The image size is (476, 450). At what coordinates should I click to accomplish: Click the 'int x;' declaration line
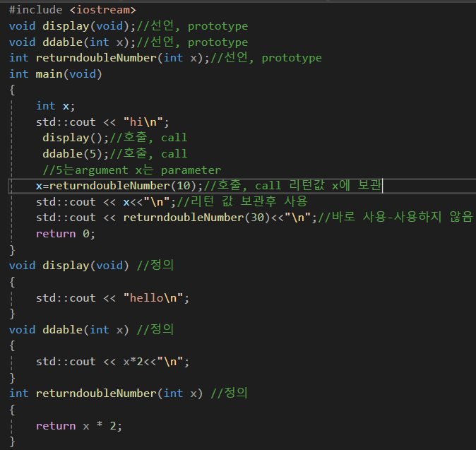pos(55,106)
